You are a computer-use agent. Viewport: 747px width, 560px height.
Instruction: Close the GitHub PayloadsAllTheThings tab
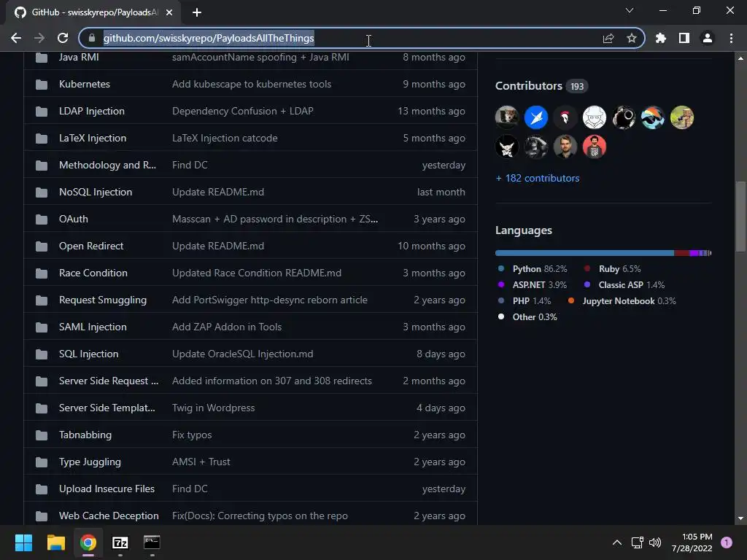point(169,12)
